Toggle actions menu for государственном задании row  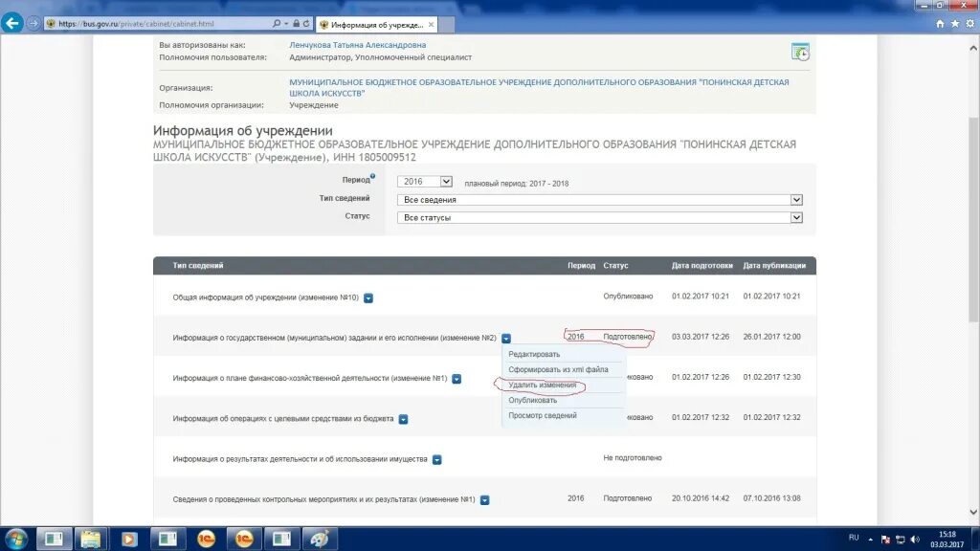[506, 338]
